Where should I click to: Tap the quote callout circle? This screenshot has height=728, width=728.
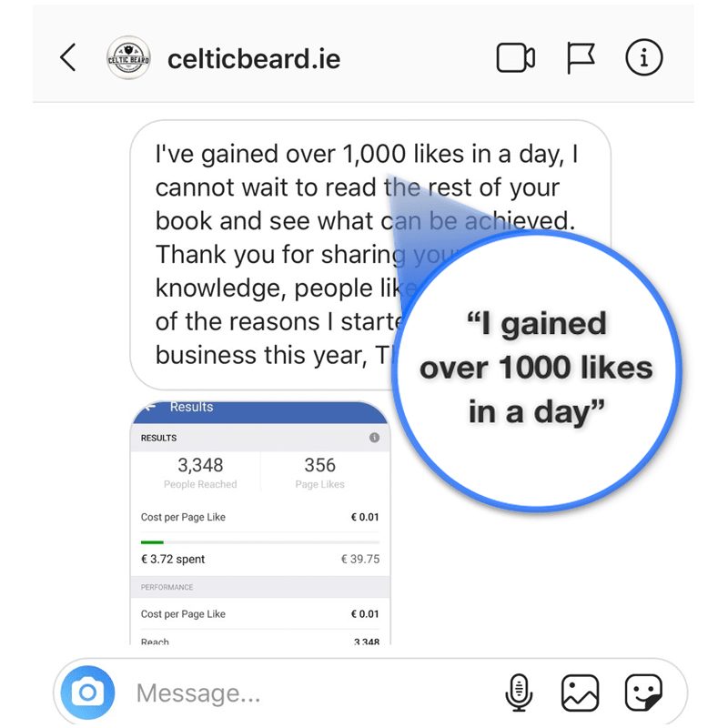pos(537,369)
